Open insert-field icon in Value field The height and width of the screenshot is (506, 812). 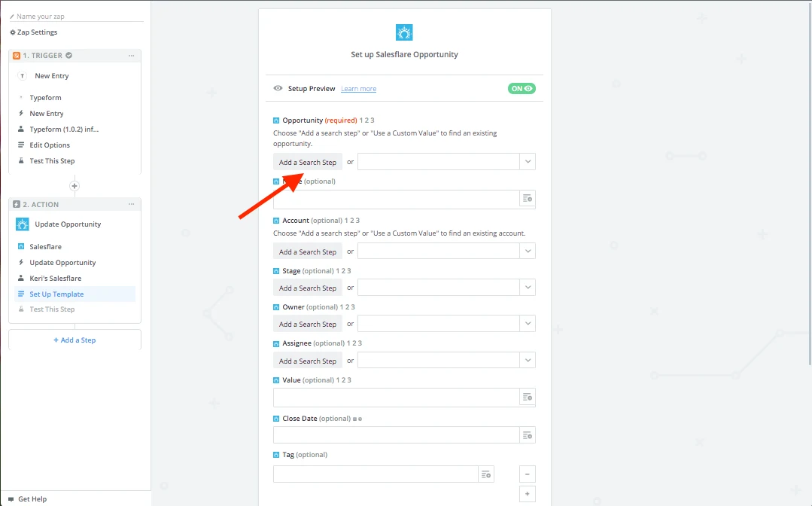[528, 398]
